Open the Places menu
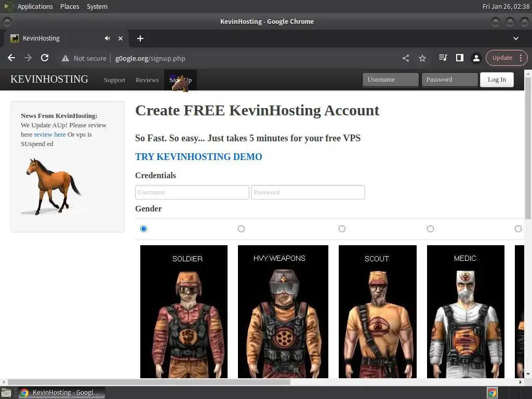Image resolution: width=532 pixels, height=399 pixels. pyautogui.click(x=70, y=6)
